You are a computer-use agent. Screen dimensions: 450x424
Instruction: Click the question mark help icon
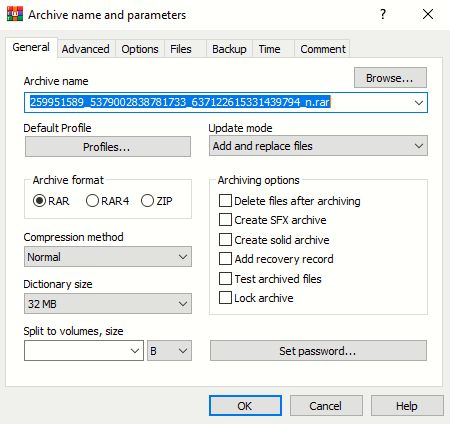click(x=383, y=14)
